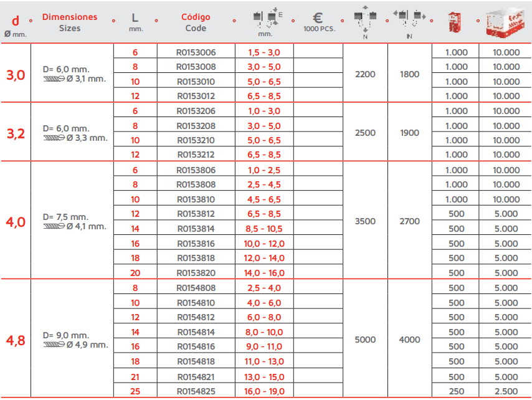Click the large carton packaging icon
This screenshot has width=532, height=400.
[x=506, y=21]
